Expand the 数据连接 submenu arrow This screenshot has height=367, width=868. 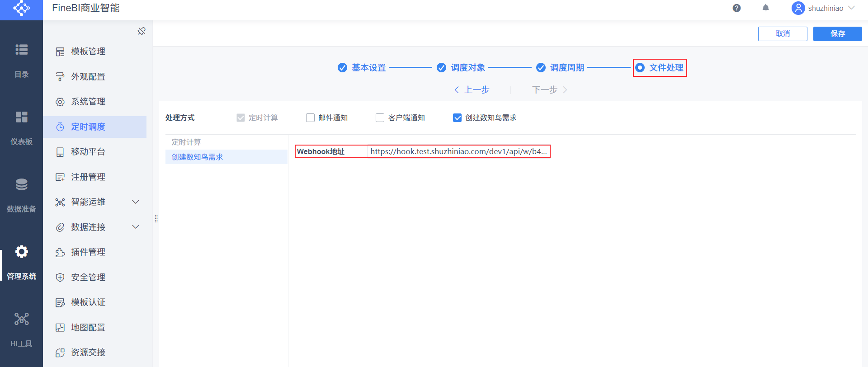[x=136, y=227]
